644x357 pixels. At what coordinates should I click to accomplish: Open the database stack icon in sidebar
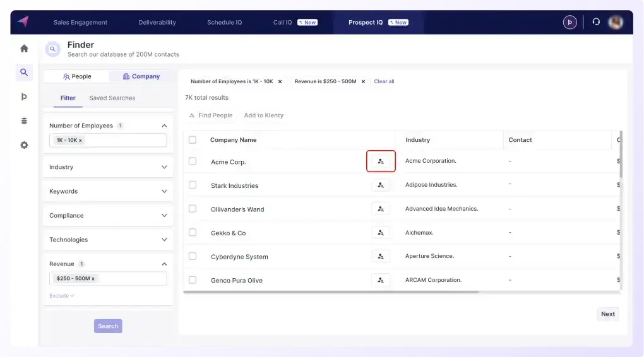(24, 120)
